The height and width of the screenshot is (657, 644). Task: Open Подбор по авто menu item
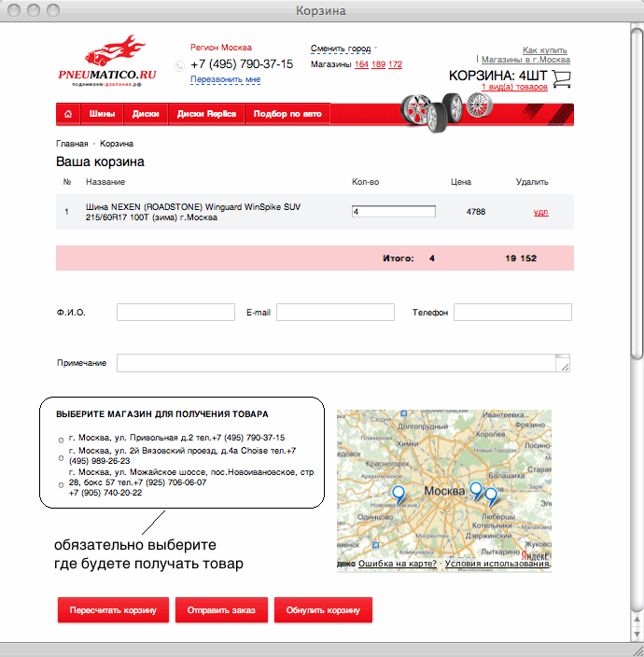point(287,114)
